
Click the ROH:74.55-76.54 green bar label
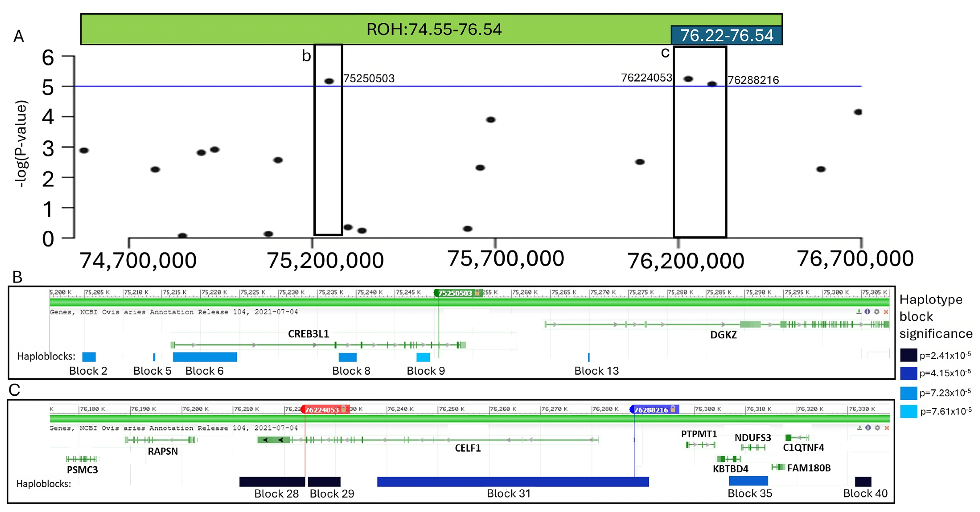(x=434, y=29)
